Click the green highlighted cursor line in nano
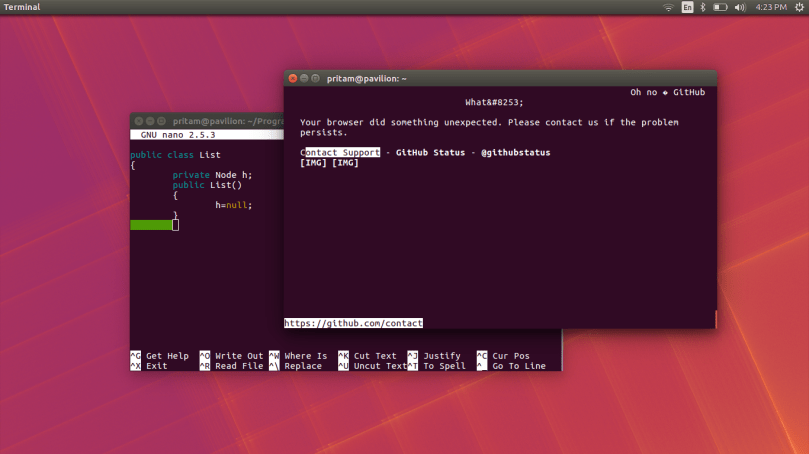 click(151, 225)
